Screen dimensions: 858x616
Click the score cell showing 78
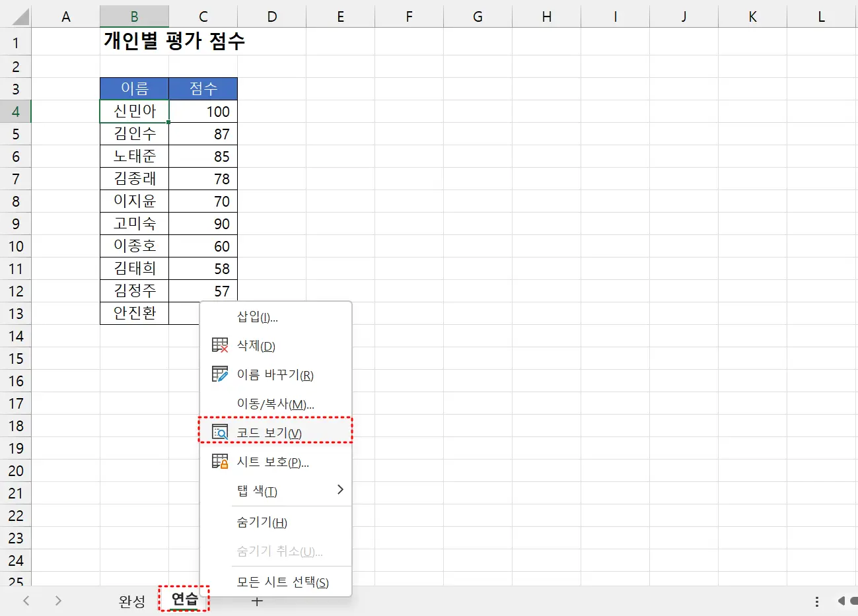(x=203, y=179)
